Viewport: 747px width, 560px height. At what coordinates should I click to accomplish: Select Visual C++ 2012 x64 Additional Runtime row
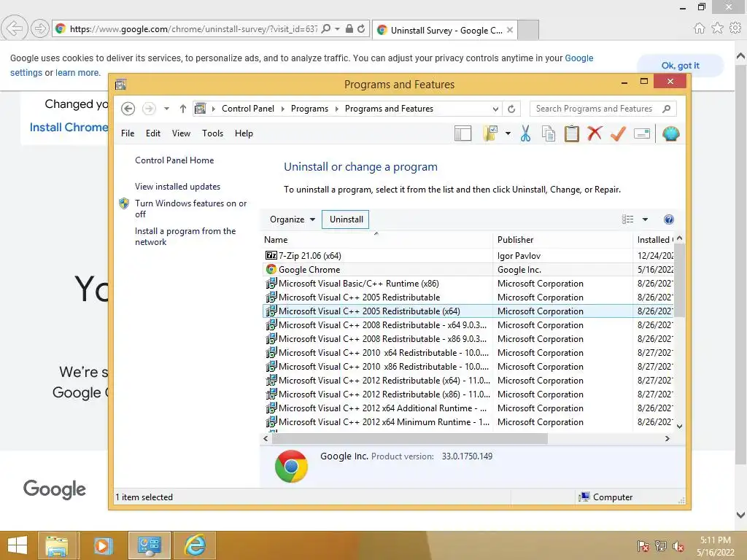[x=468, y=408]
